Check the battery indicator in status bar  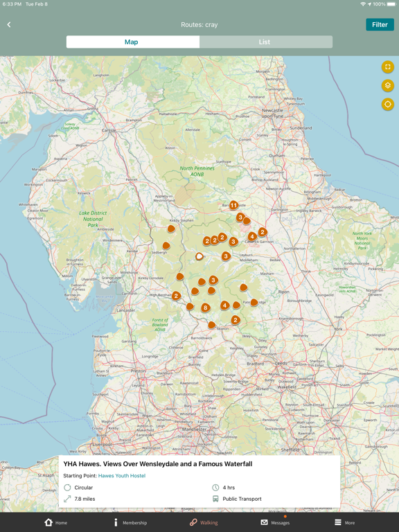tap(391, 4)
